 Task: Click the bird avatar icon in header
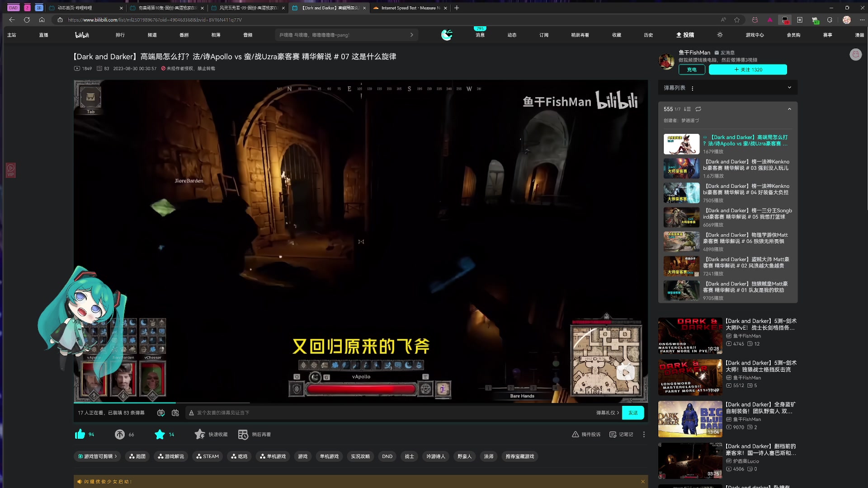(447, 35)
